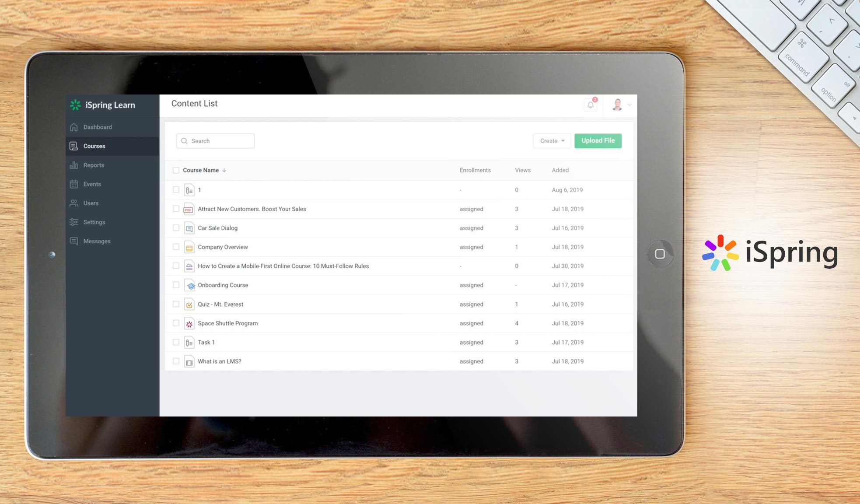Click the Car Sale Dialog conversation icon
This screenshot has width=860, height=504.
(x=189, y=228)
